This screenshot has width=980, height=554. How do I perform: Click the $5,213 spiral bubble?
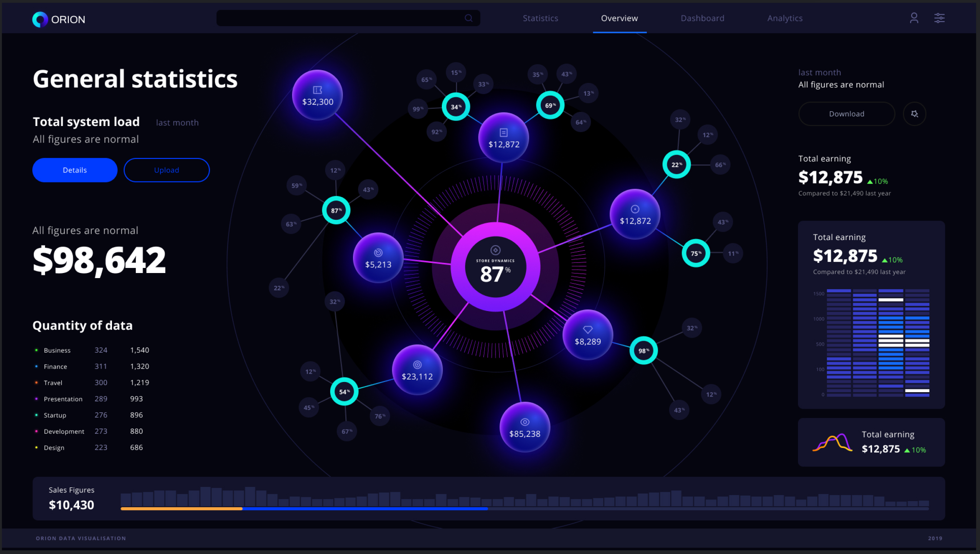click(x=378, y=258)
